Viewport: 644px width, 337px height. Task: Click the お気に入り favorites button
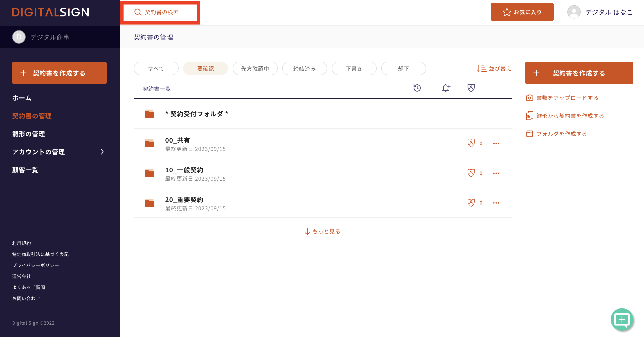point(522,12)
